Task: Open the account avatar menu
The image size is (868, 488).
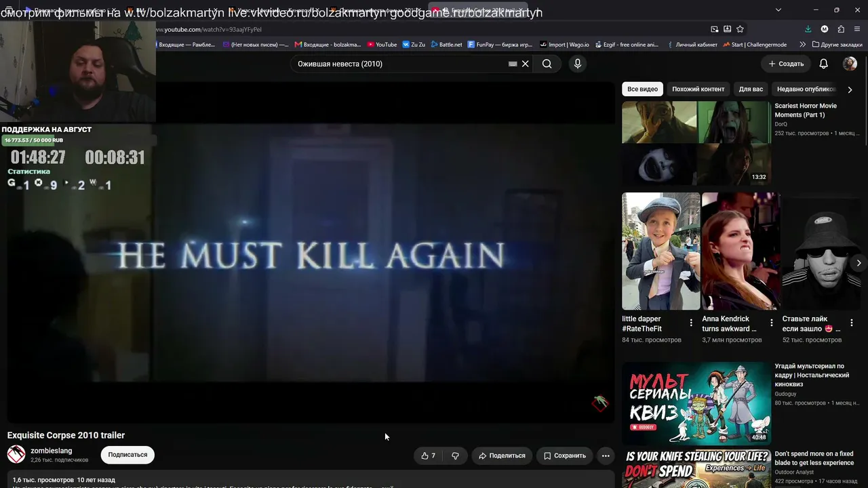Action: (x=850, y=64)
